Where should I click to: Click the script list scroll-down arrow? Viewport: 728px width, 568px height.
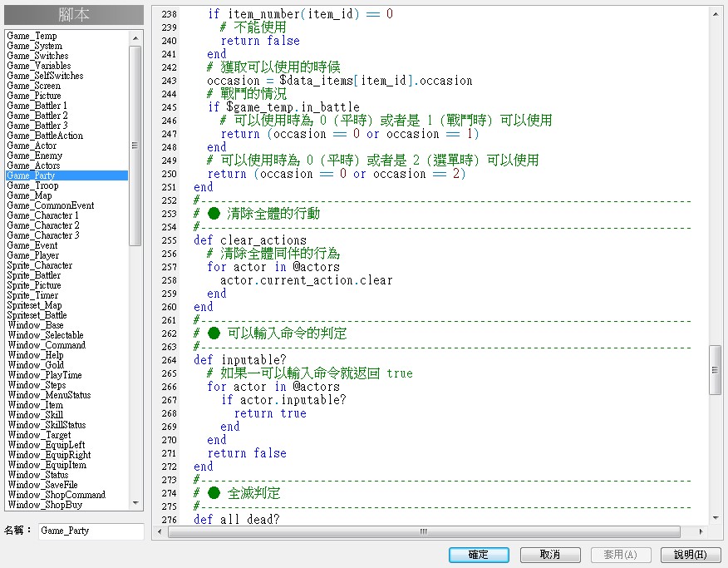coord(135,503)
